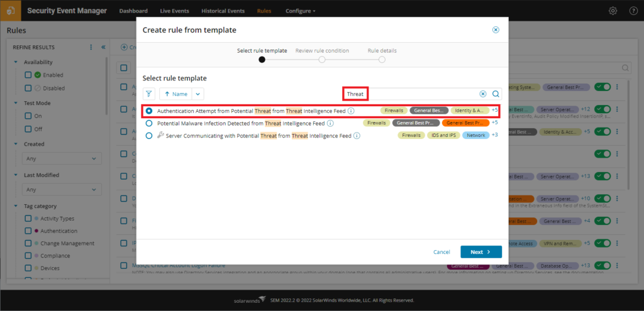Check the Disabled availability checkbox

click(28, 88)
